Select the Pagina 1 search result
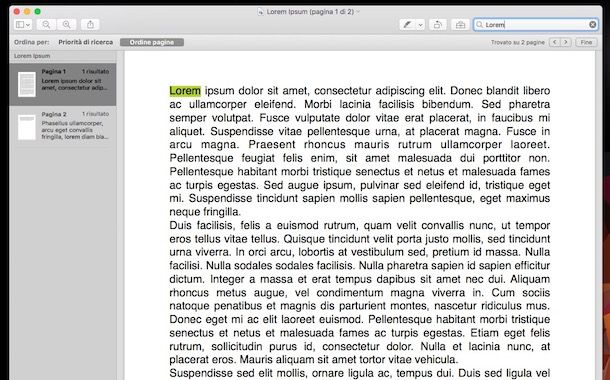Image resolution: width=610 pixels, height=380 pixels. pos(63,84)
